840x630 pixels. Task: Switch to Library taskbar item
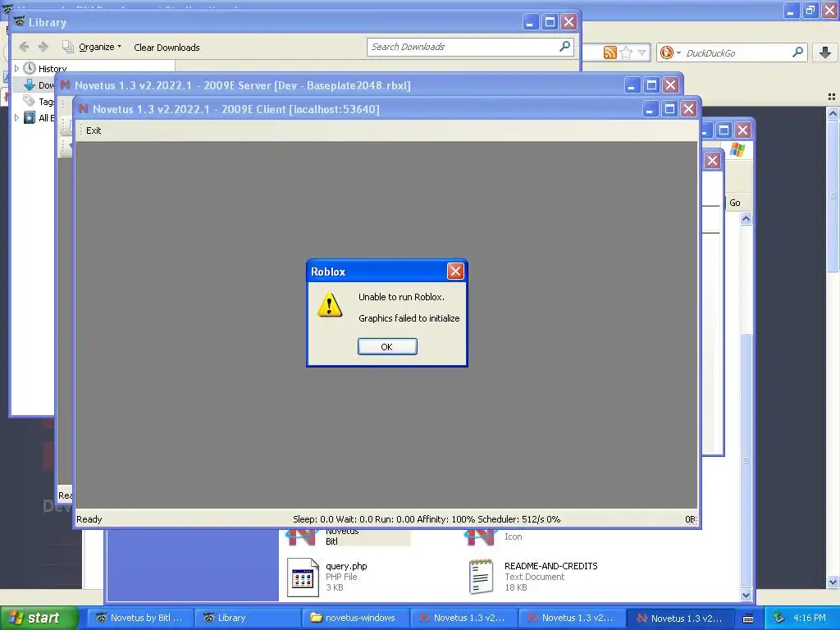pos(246,619)
